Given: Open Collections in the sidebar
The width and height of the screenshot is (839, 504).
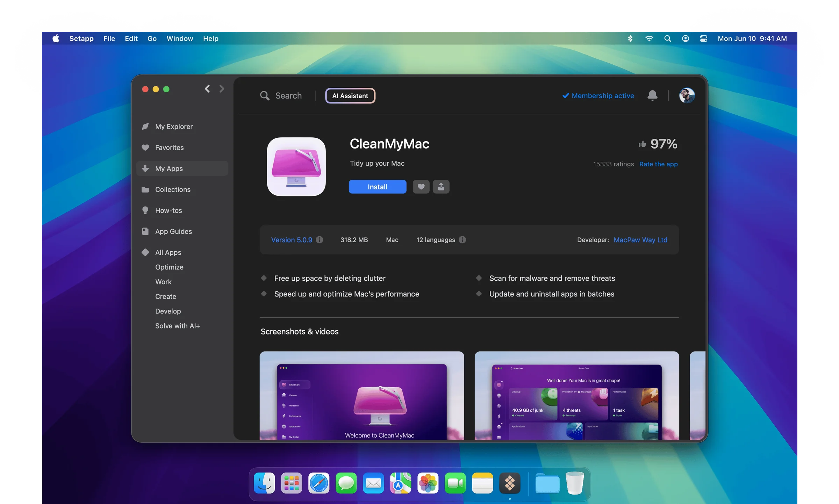Looking at the screenshot, I should tap(182, 189).
